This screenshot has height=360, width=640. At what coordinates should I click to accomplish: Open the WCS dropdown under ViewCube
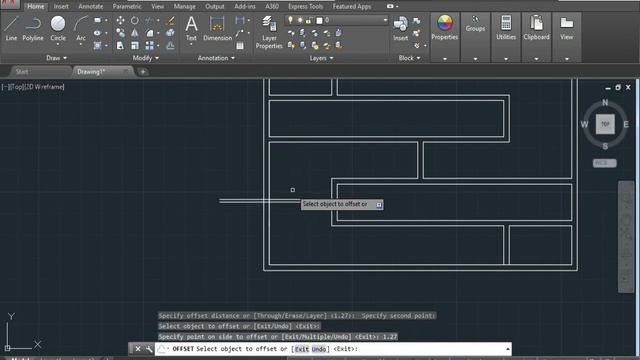pyautogui.click(x=604, y=163)
